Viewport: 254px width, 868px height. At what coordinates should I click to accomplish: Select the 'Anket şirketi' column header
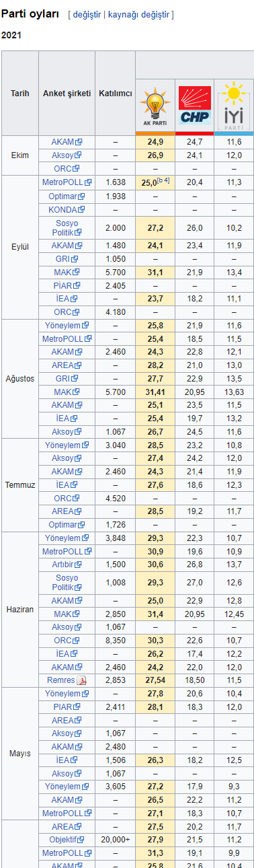67,94
